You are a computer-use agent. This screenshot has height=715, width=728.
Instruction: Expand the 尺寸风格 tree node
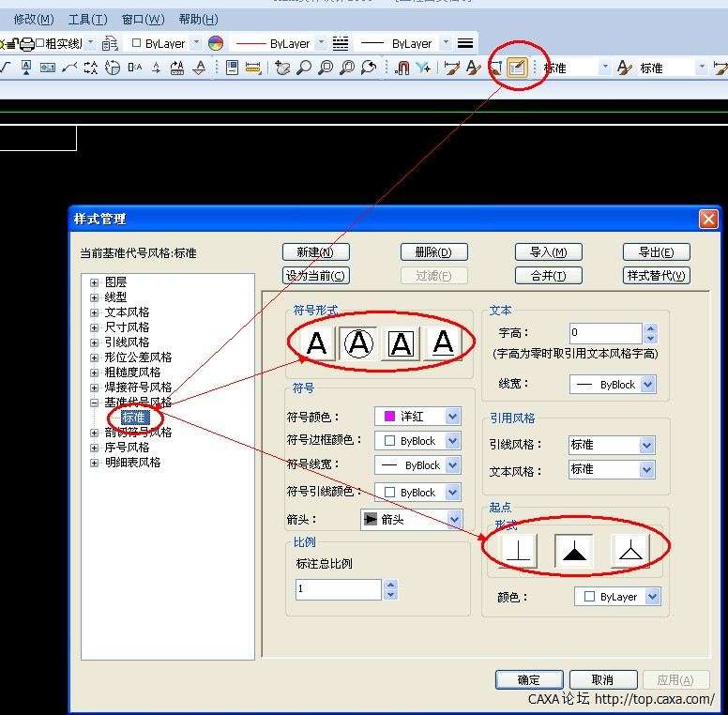click(94, 327)
